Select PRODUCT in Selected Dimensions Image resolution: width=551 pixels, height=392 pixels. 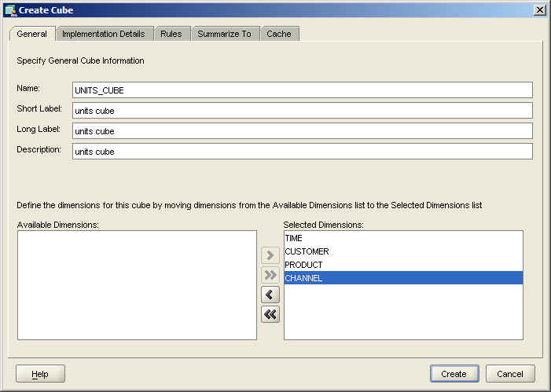tap(403, 265)
